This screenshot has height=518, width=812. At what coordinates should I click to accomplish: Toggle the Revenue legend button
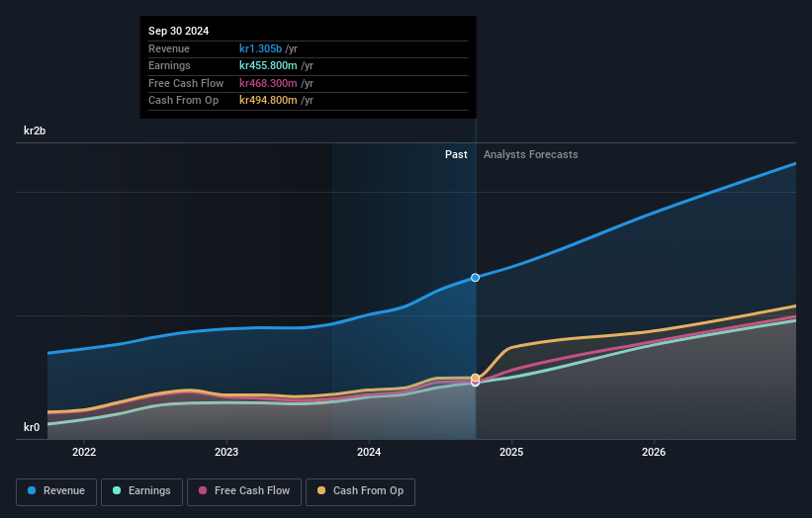(56, 491)
